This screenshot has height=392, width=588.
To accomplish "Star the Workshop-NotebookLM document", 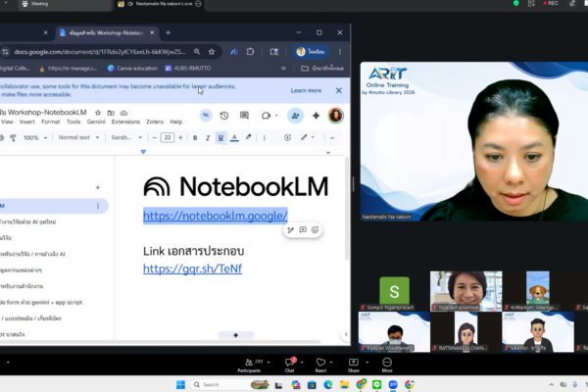I will pos(98,113).
